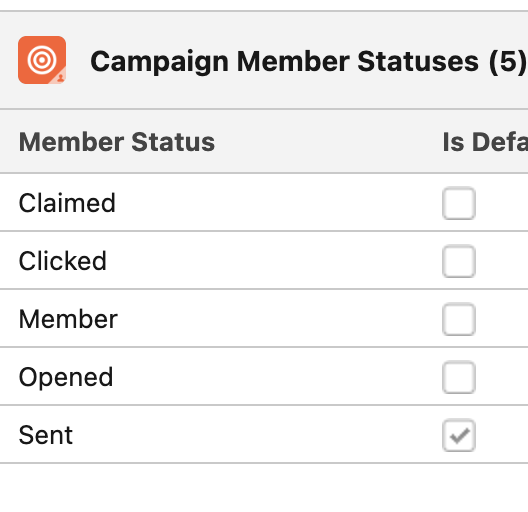528x512 pixels.
Task: Toggle the Is Default checkbox for Claimed
Action: (x=459, y=203)
